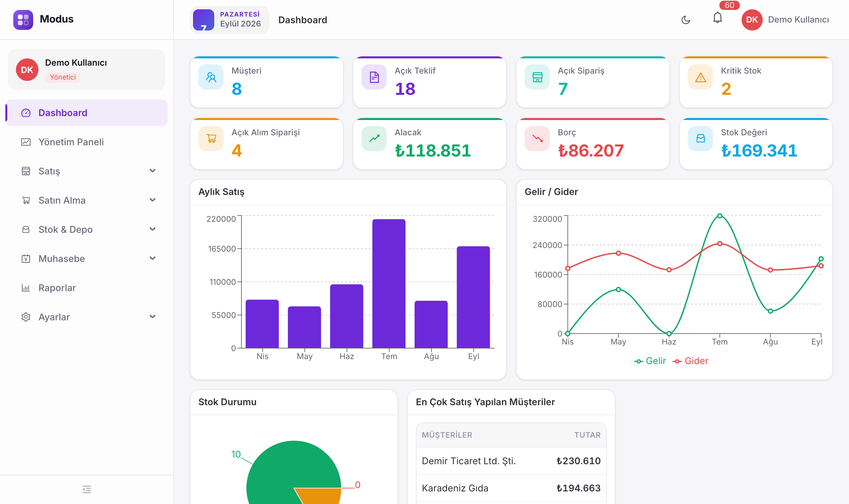
Task: Click the Alacak amount ₺118.851
Action: 433,151
